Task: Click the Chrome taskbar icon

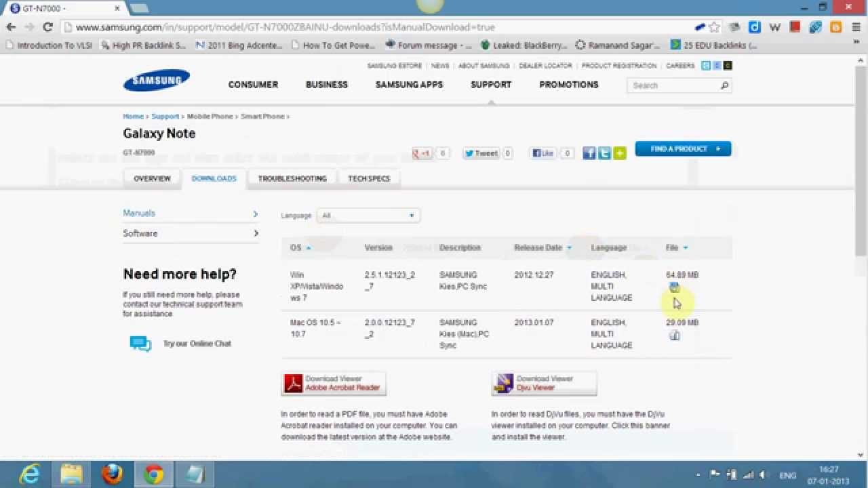Action: [x=153, y=474]
